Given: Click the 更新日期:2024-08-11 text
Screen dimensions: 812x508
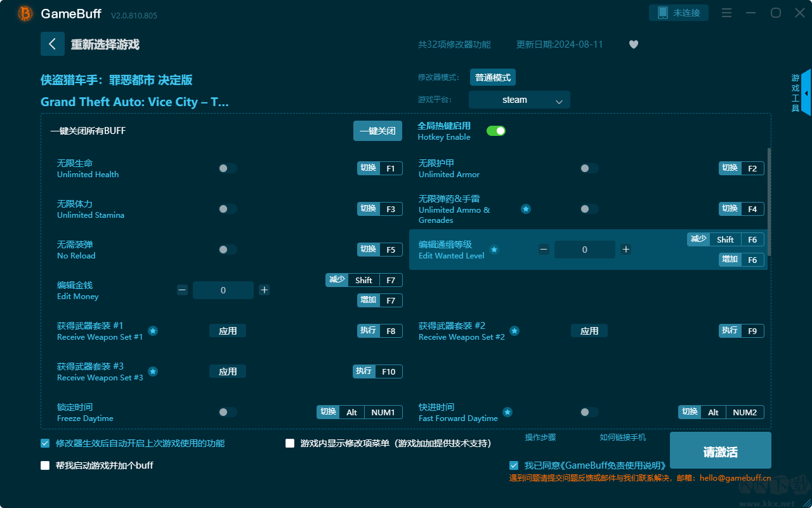Looking at the screenshot, I should pyautogui.click(x=560, y=44).
